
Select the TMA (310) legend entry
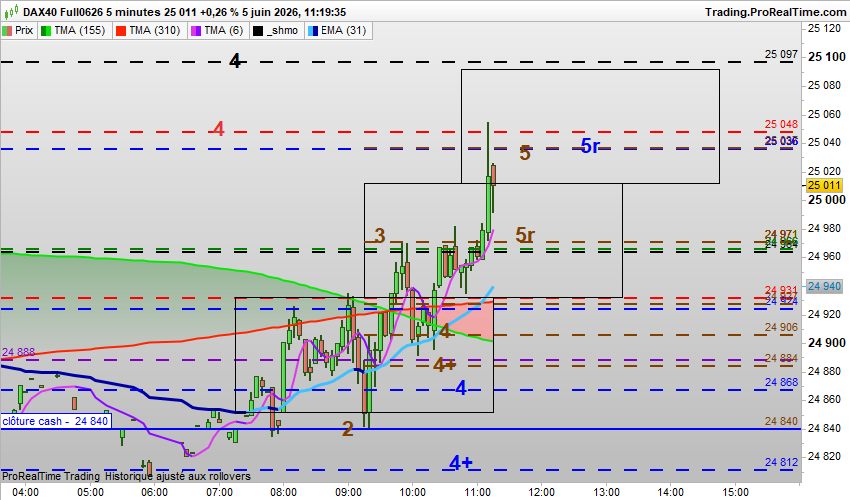[149, 30]
